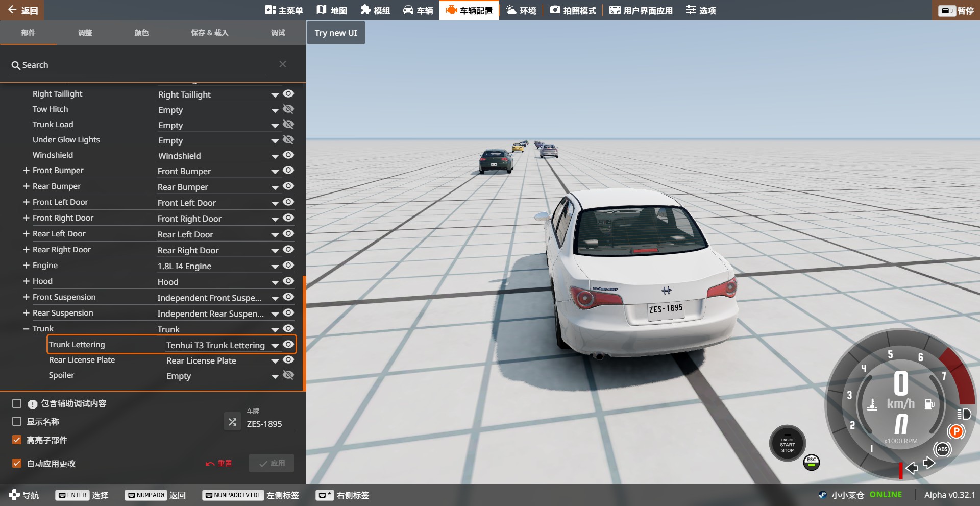The width and height of the screenshot is (980, 506).
Task: Click the 导航 navigation d-pad icon
Action: (14, 495)
